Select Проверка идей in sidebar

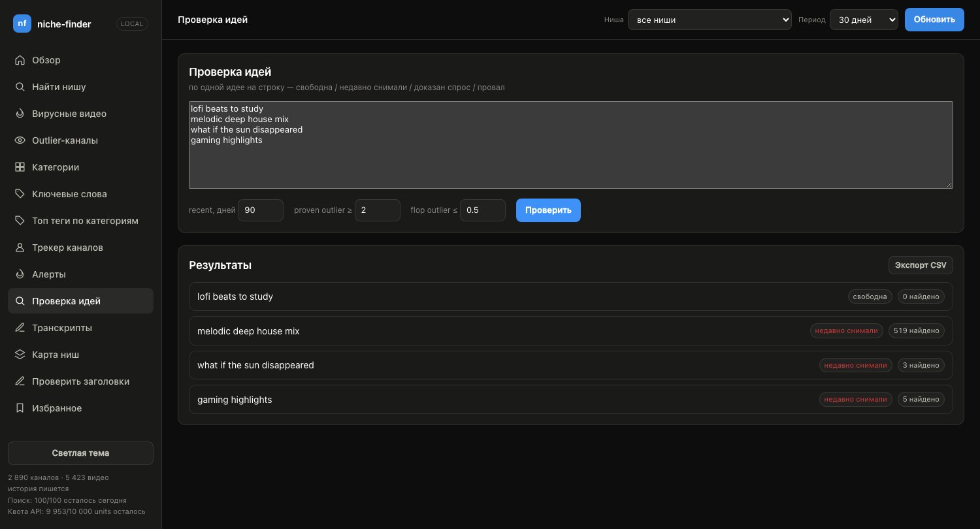click(80, 301)
